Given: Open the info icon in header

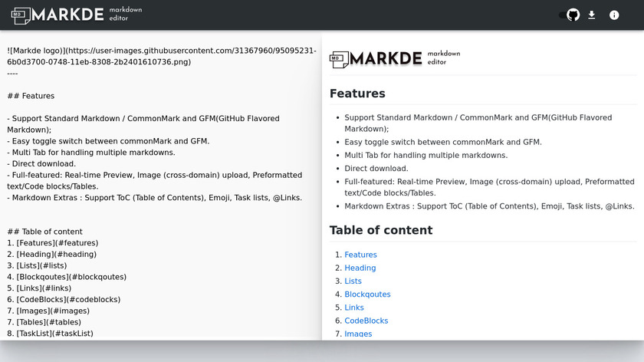Looking at the screenshot, I should [614, 15].
